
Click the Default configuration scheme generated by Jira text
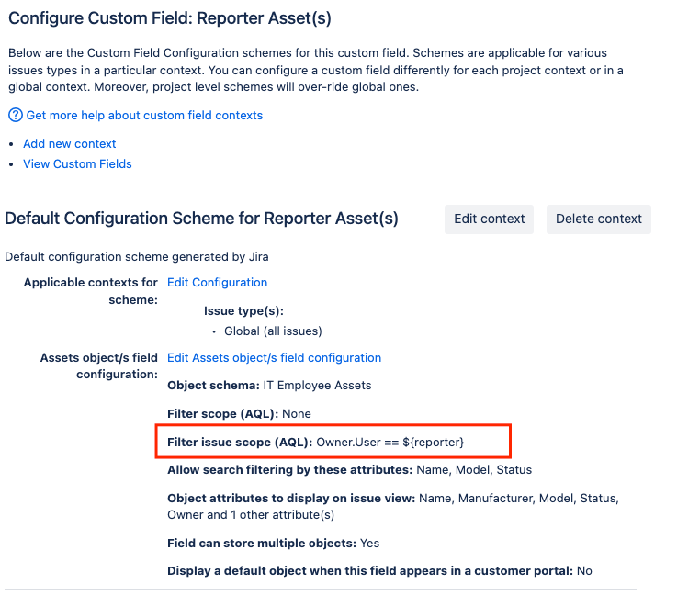click(x=137, y=257)
